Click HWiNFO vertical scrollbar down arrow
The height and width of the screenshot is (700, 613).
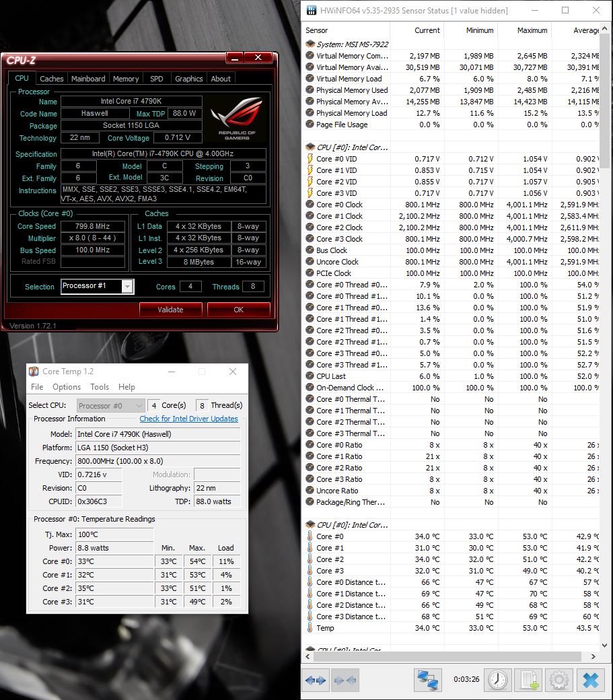tap(604, 645)
